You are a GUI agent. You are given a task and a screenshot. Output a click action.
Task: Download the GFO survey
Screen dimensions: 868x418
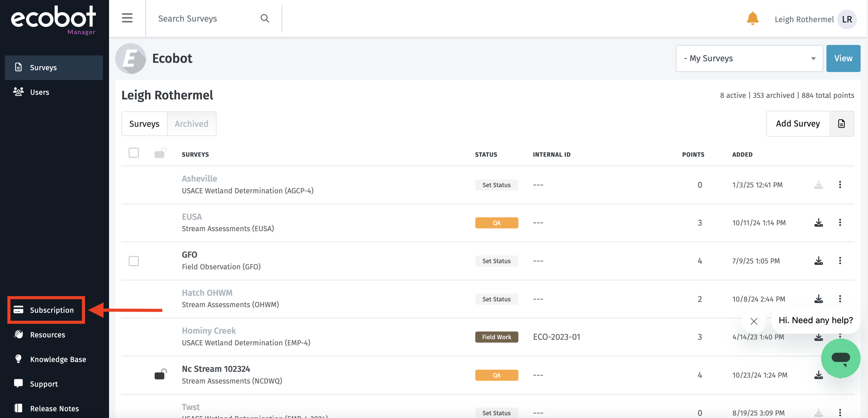(818, 261)
